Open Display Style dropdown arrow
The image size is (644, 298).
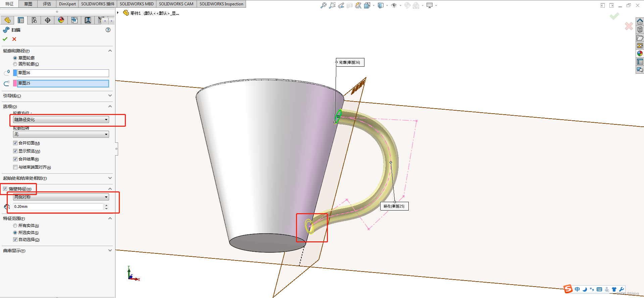click(387, 5)
